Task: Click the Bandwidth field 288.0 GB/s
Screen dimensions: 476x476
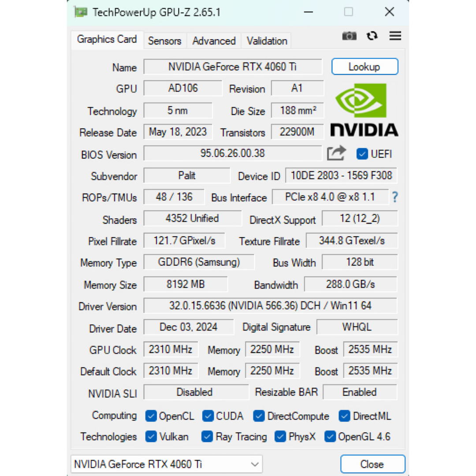Action: 351,284
